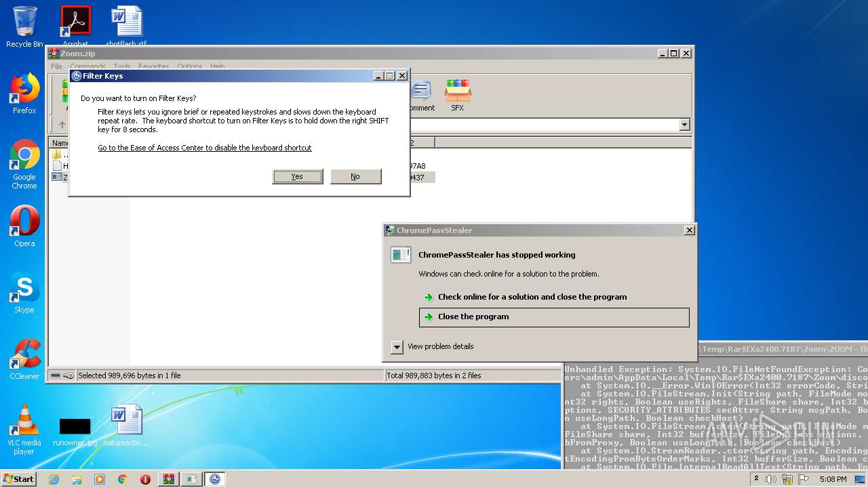Select the runowner.jpg desktop file
The width and height of the screenshot is (868, 488).
point(75,431)
